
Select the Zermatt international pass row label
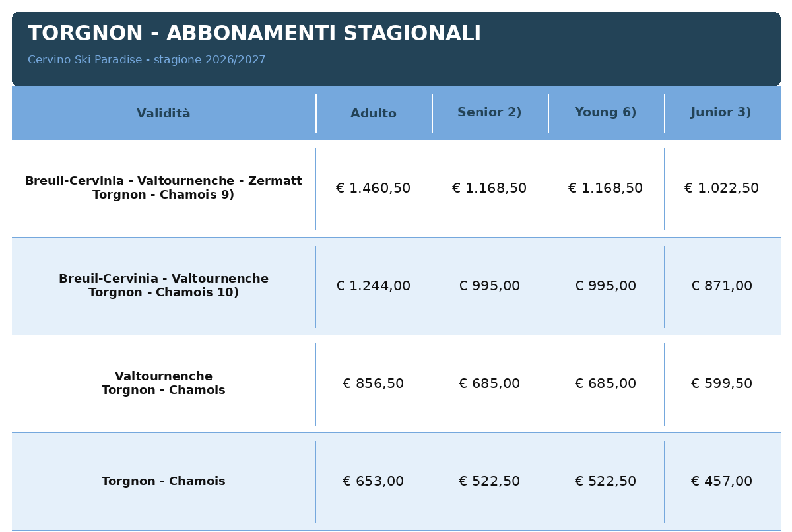(164, 188)
